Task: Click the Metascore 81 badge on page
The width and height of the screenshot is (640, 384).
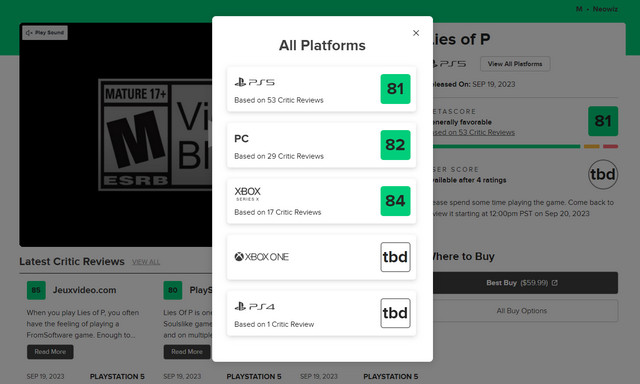Action: point(603,121)
